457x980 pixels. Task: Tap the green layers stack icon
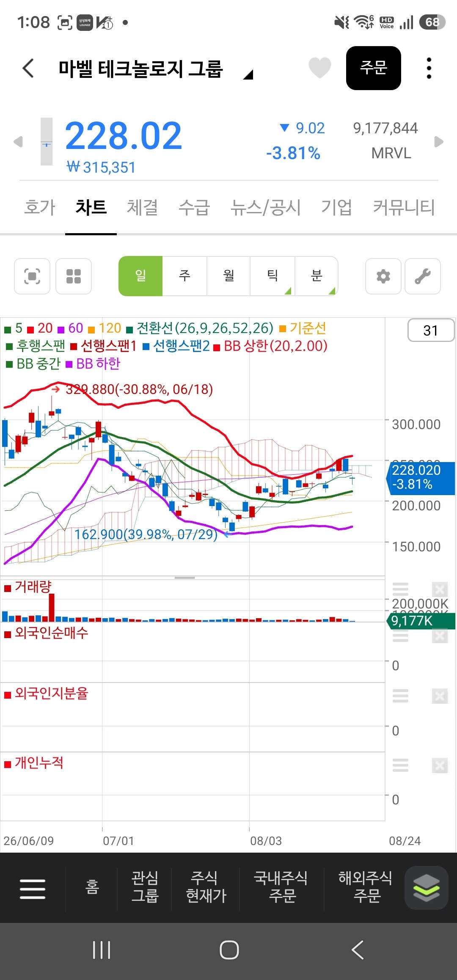(x=427, y=888)
